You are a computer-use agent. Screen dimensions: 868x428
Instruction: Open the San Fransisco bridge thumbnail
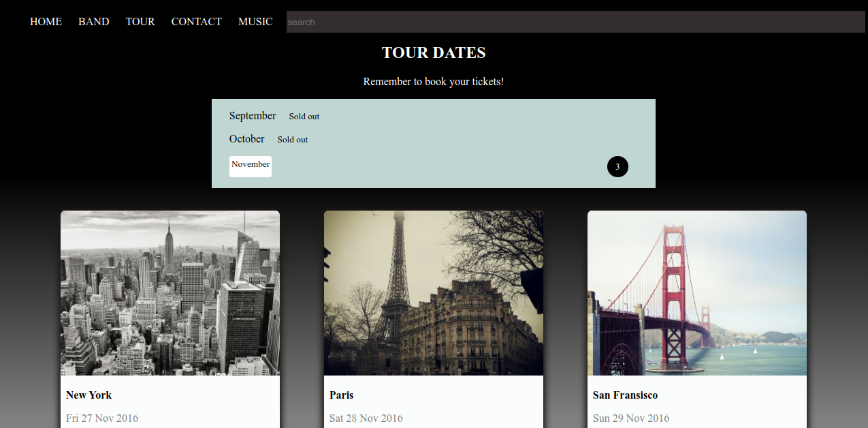pyautogui.click(x=696, y=292)
